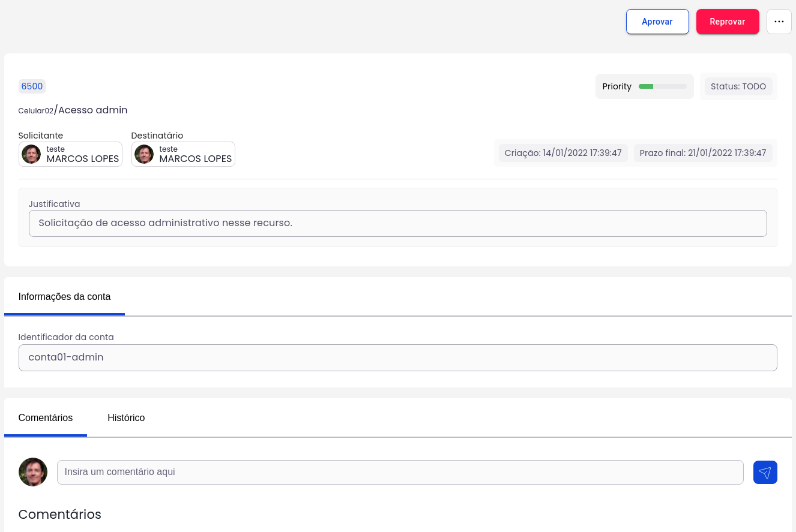Select the Informações da conta tab

coord(64,296)
